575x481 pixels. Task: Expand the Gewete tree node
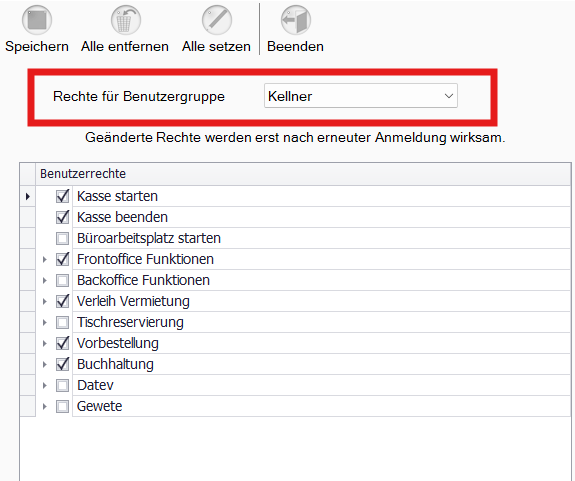point(45,406)
